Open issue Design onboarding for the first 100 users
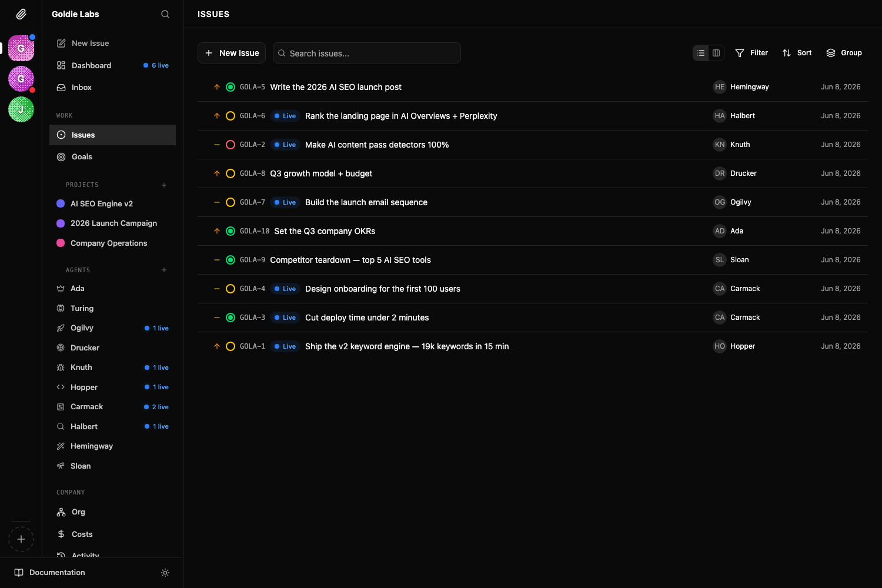The width and height of the screenshot is (882, 588). tap(383, 289)
